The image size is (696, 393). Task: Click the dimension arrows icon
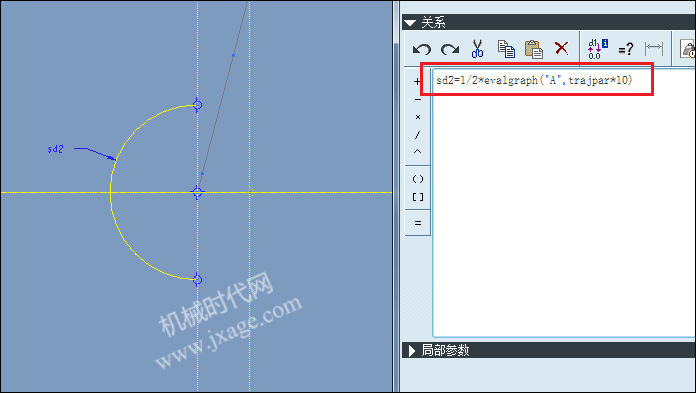tap(654, 48)
